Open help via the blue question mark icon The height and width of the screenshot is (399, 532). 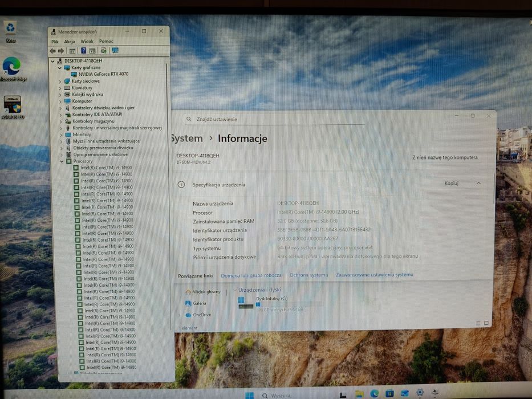[83, 51]
